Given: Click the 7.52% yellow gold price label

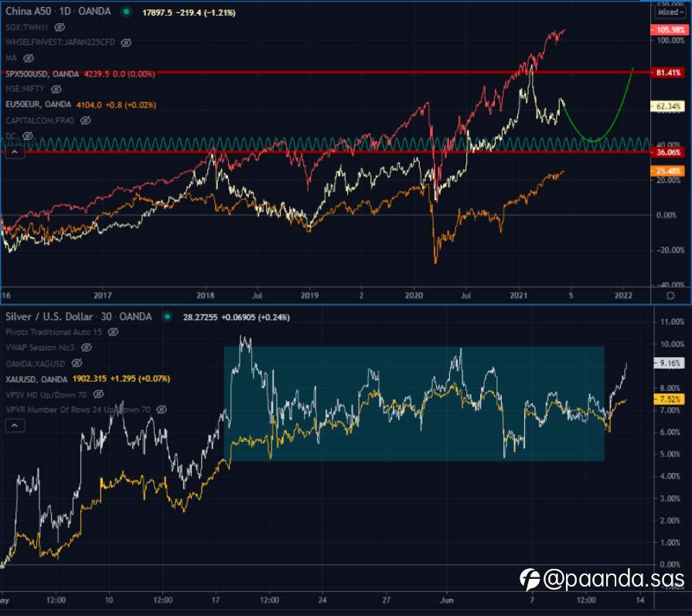Looking at the screenshot, I should (x=670, y=400).
